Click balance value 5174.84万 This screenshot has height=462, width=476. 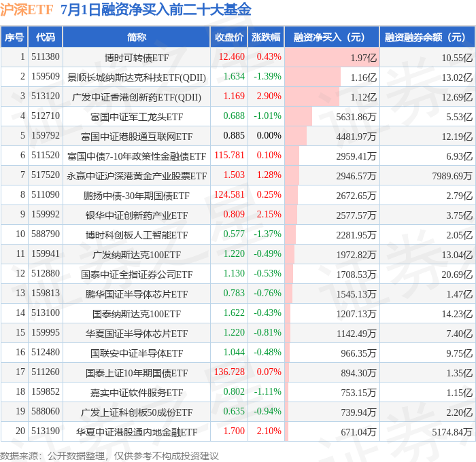click(452, 432)
